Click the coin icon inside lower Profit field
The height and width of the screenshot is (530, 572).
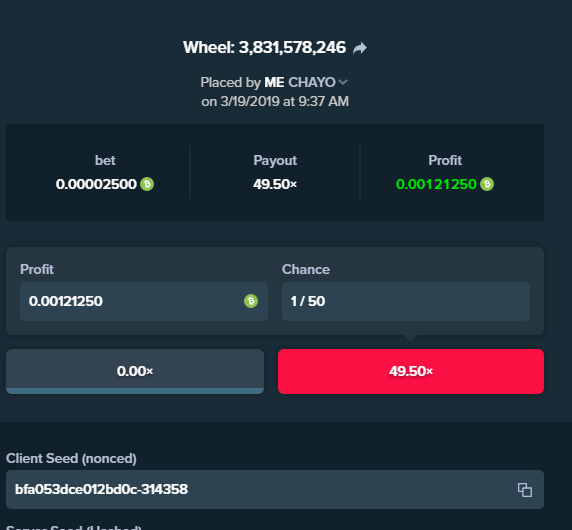coord(251,301)
